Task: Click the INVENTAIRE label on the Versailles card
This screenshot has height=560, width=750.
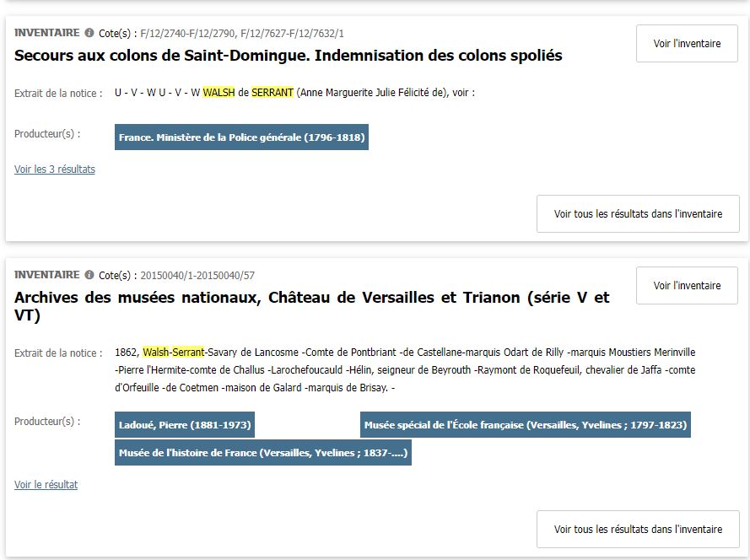Action: tap(47, 275)
